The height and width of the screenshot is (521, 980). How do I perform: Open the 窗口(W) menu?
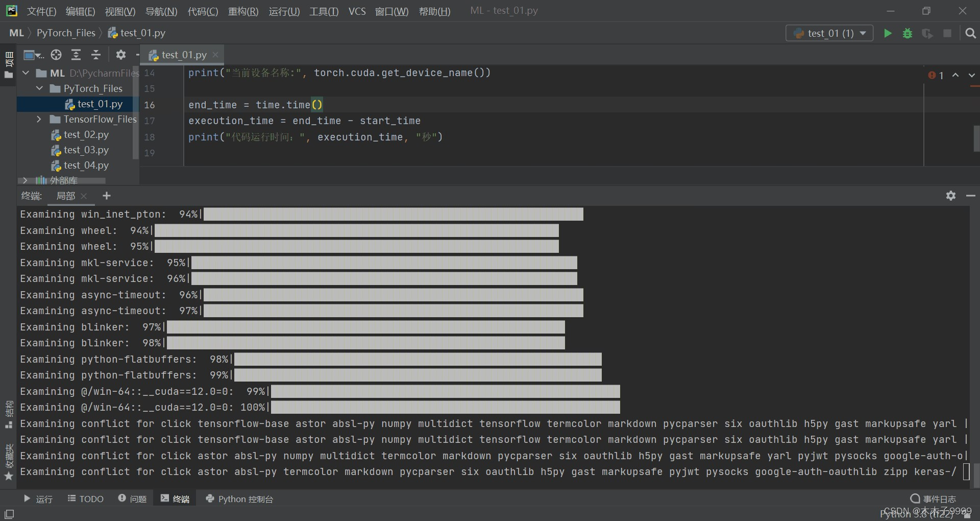[391, 11]
